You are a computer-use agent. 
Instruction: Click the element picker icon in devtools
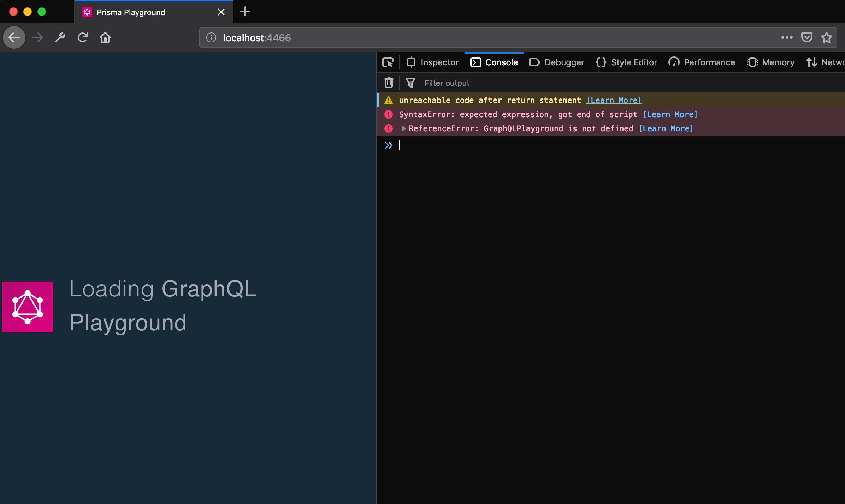click(x=388, y=62)
